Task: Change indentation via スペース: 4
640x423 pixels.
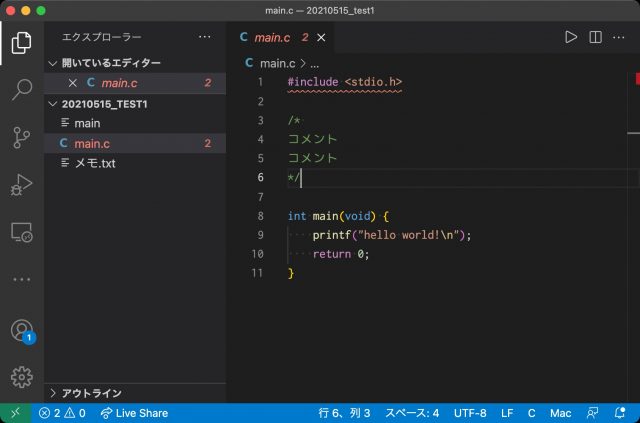Action: click(412, 413)
